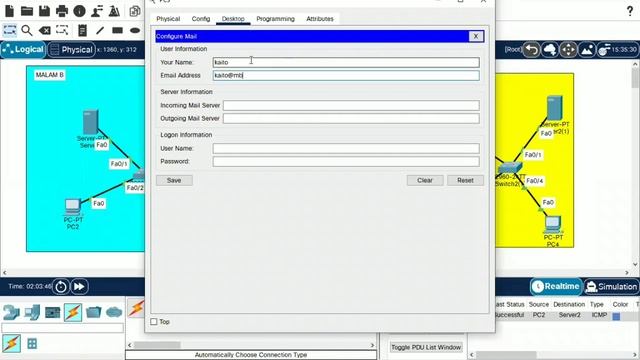This screenshot has width=640, height=360.
Task: Click the workspace vertical scrollbar
Action: click(x=635, y=164)
